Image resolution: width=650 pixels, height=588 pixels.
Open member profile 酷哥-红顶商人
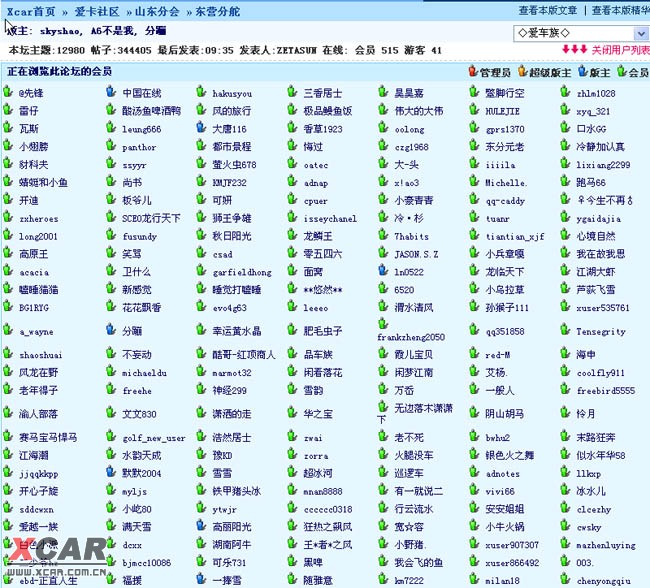[x=244, y=355]
